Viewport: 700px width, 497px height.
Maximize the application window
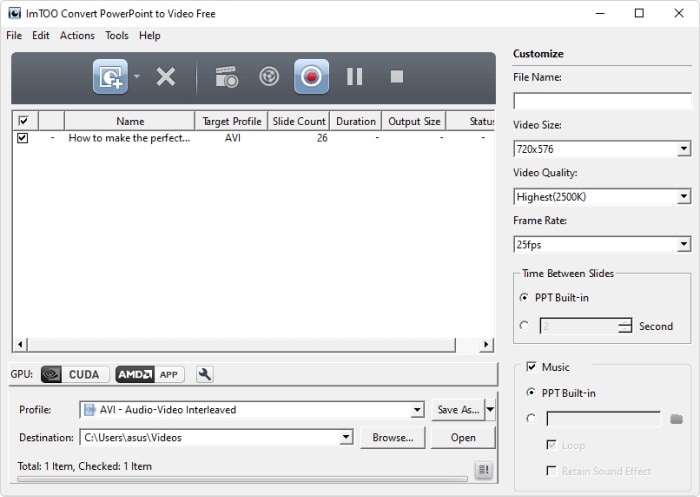point(639,13)
